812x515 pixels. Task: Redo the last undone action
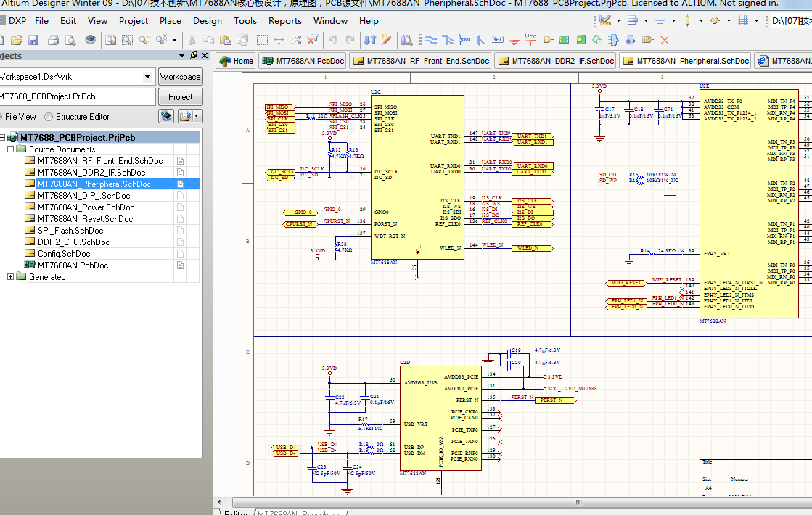point(350,40)
